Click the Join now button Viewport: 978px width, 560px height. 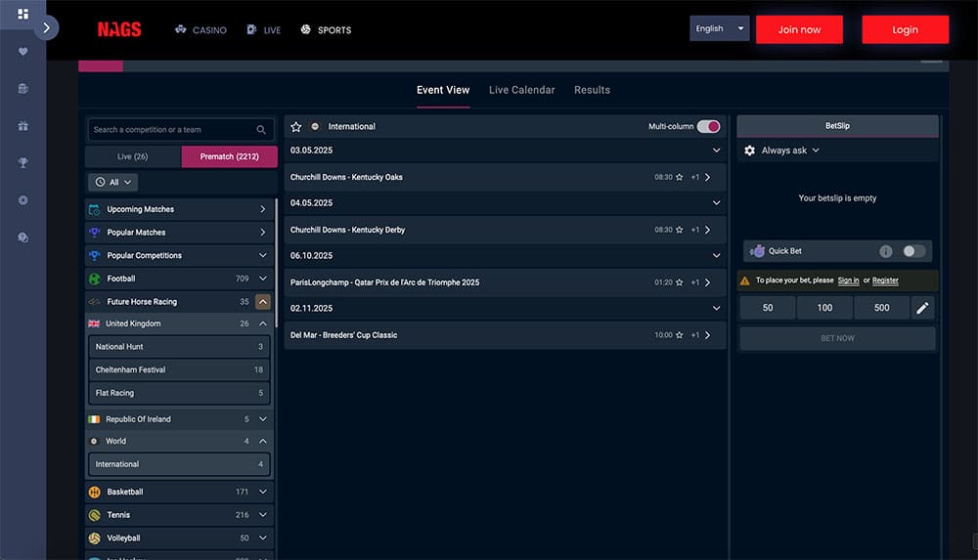pos(799,29)
